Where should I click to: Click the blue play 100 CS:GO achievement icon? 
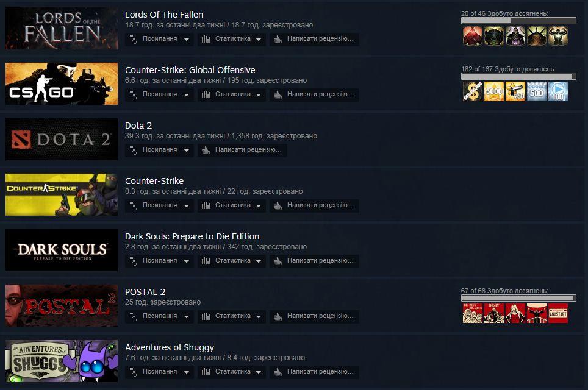(x=558, y=92)
